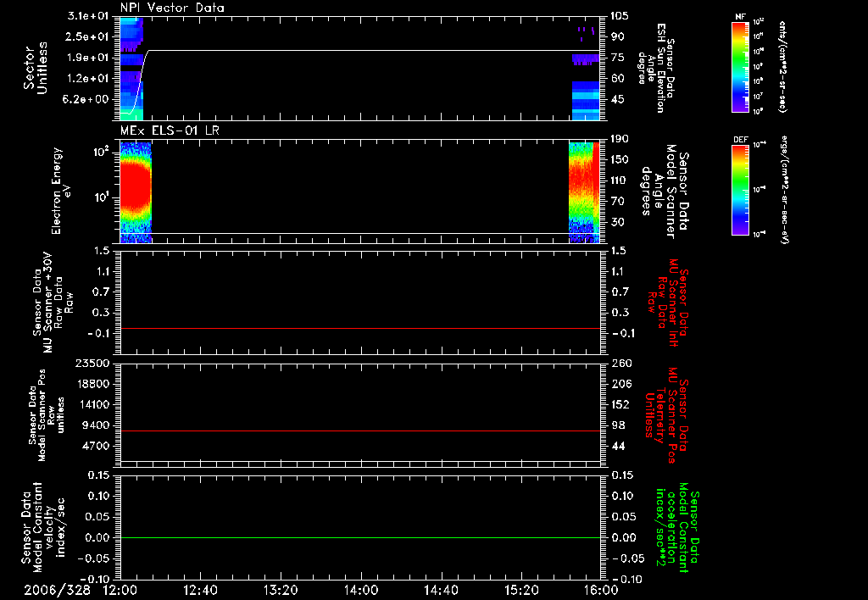Click the "15:20" time axis label
Screen dimensions: 868x600
[521, 590]
